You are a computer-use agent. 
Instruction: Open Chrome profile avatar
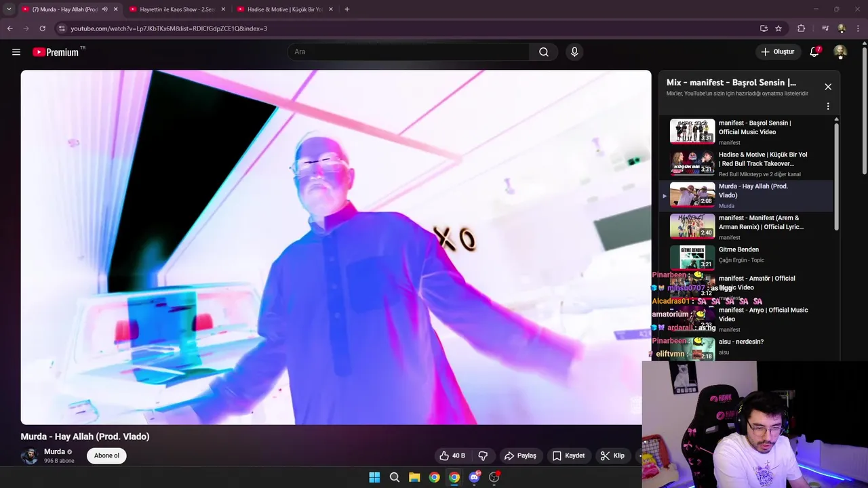pyautogui.click(x=842, y=28)
